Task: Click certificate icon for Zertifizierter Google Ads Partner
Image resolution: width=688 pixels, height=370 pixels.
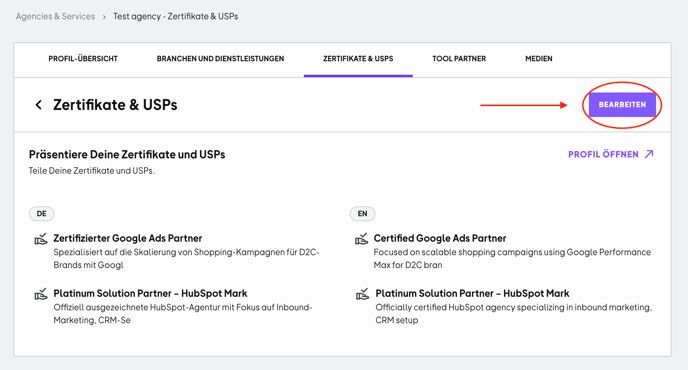Action: [x=41, y=239]
